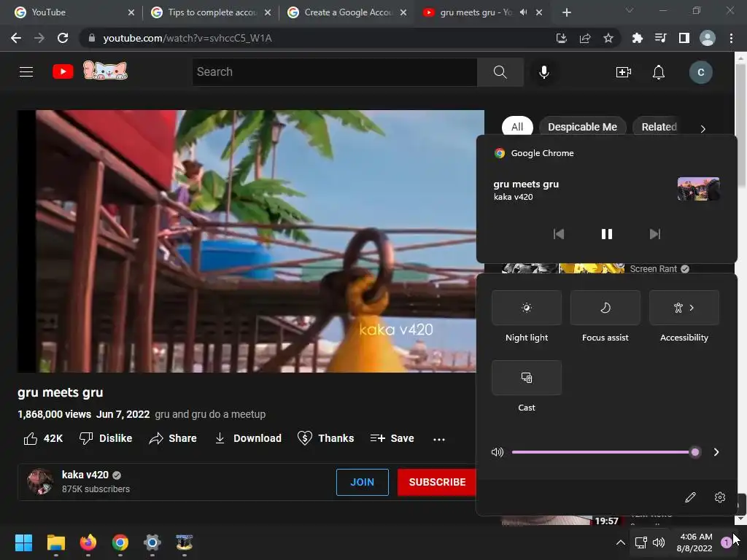Bookmark this page with the star
747x560 pixels.
[608, 38]
